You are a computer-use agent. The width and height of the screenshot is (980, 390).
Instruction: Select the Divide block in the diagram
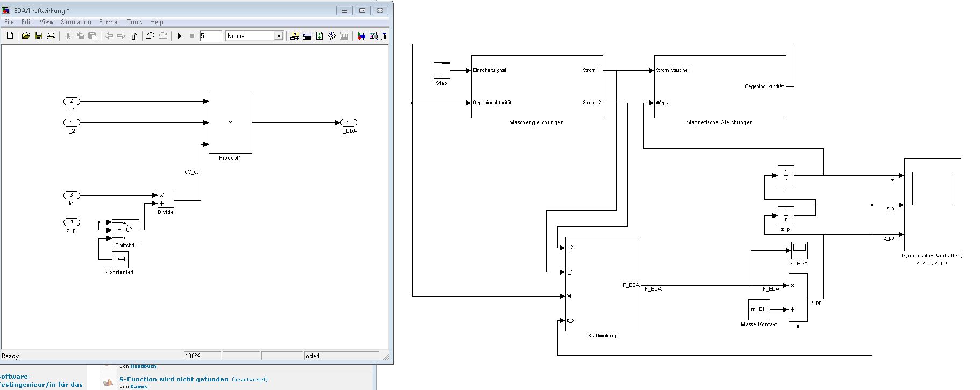166,199
